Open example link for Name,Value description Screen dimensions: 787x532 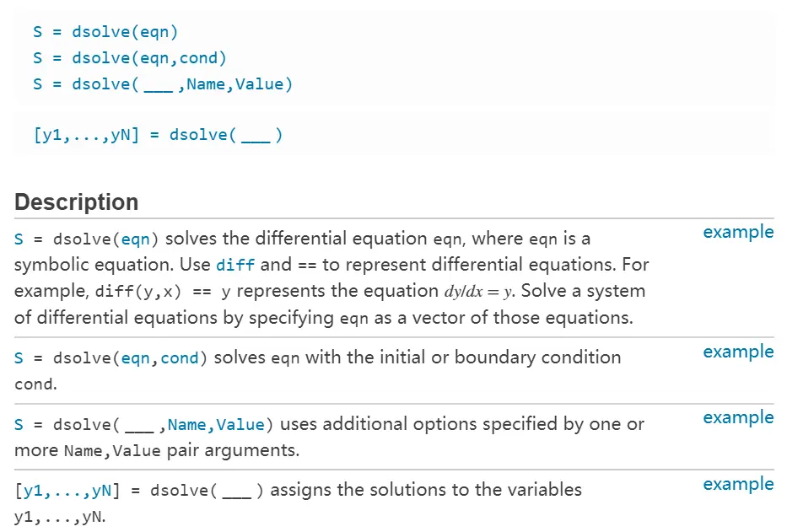click(x=738, y=418)
